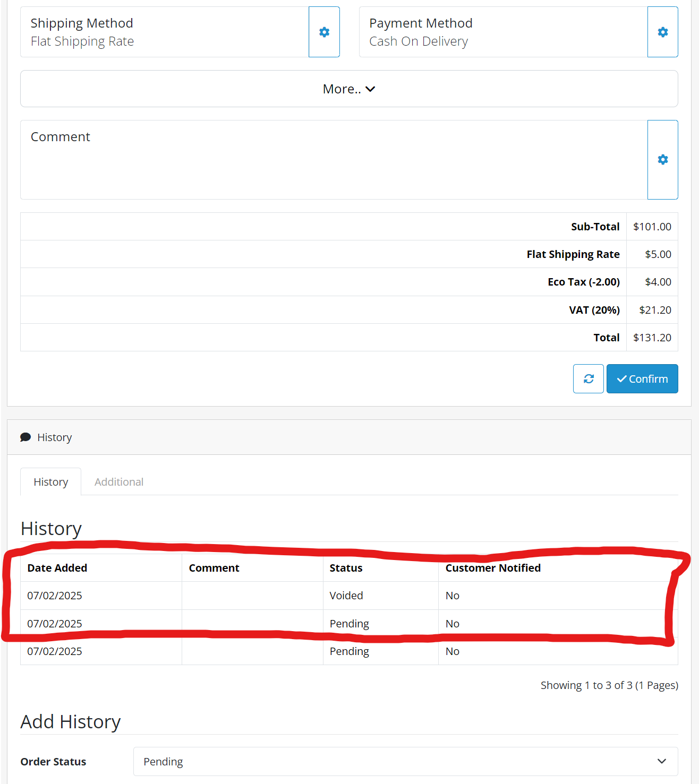Image resolution: width=699 pixels, height=784 pixels.
Task: Open Comment settings gear icon
Action: 662,159
